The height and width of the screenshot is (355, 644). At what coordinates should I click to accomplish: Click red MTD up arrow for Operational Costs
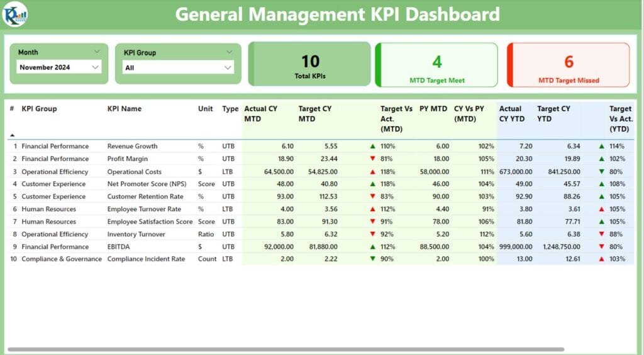(x=372, y=172)
